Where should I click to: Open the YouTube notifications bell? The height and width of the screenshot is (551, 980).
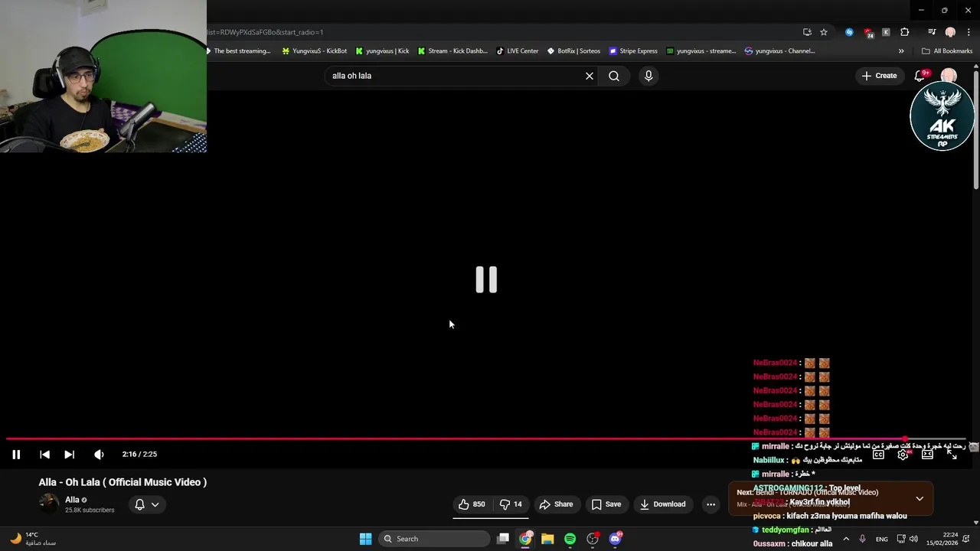coord(921,76)
